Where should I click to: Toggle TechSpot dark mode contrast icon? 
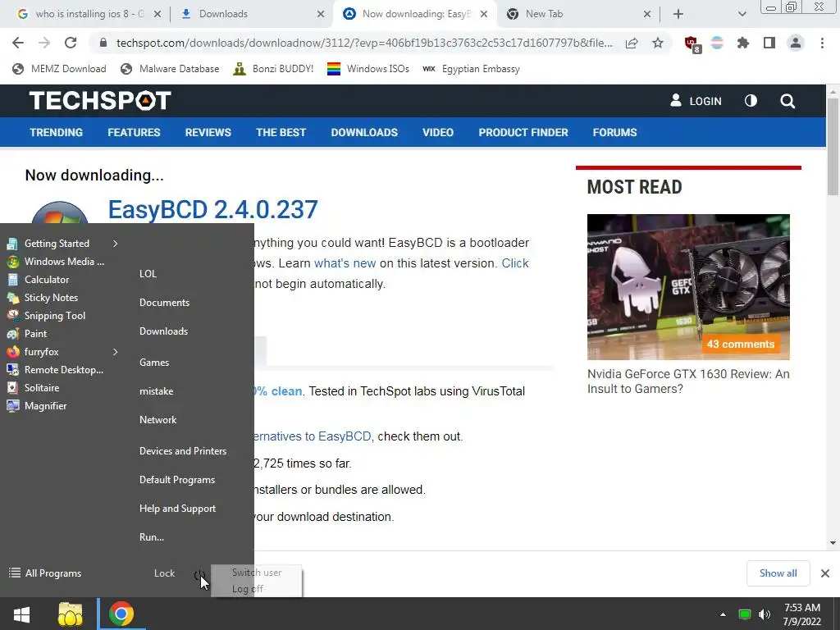coord(751,101)
